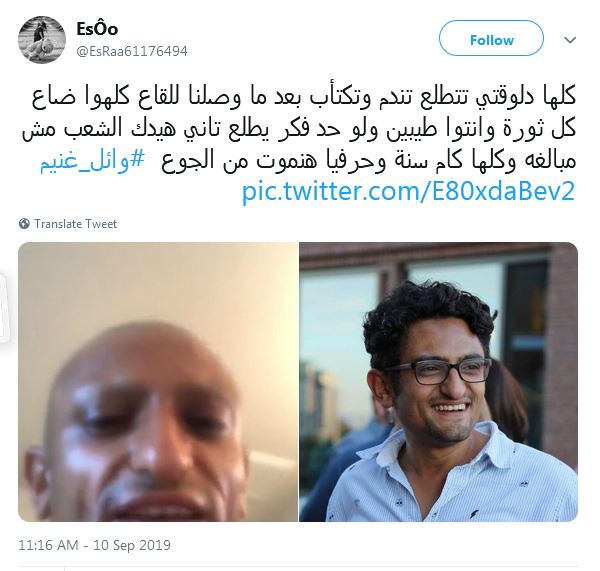
Task: Click the glasses of man in right photo
Action: [x=439, y=371]
